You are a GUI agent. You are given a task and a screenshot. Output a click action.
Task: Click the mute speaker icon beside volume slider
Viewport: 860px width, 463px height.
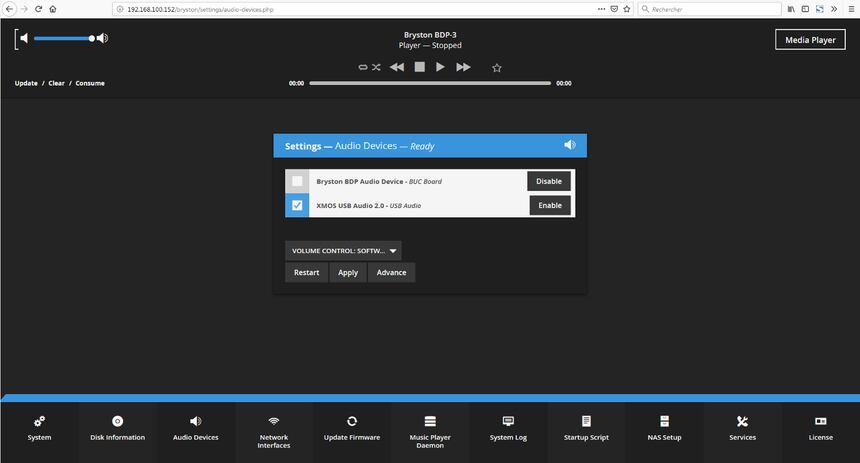(x=24, y=38)
